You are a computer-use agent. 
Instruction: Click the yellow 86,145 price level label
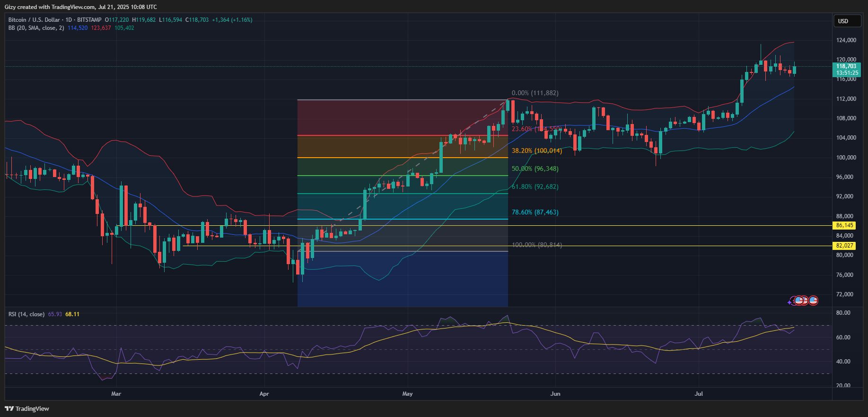[845, 226]
